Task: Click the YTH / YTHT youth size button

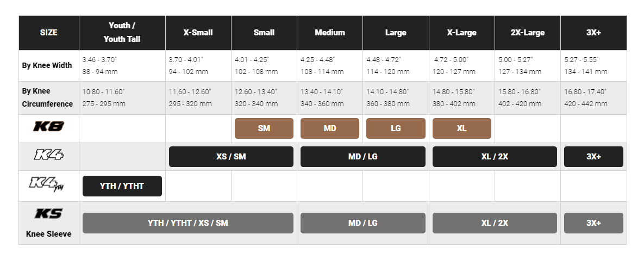Action: point(122,186)
